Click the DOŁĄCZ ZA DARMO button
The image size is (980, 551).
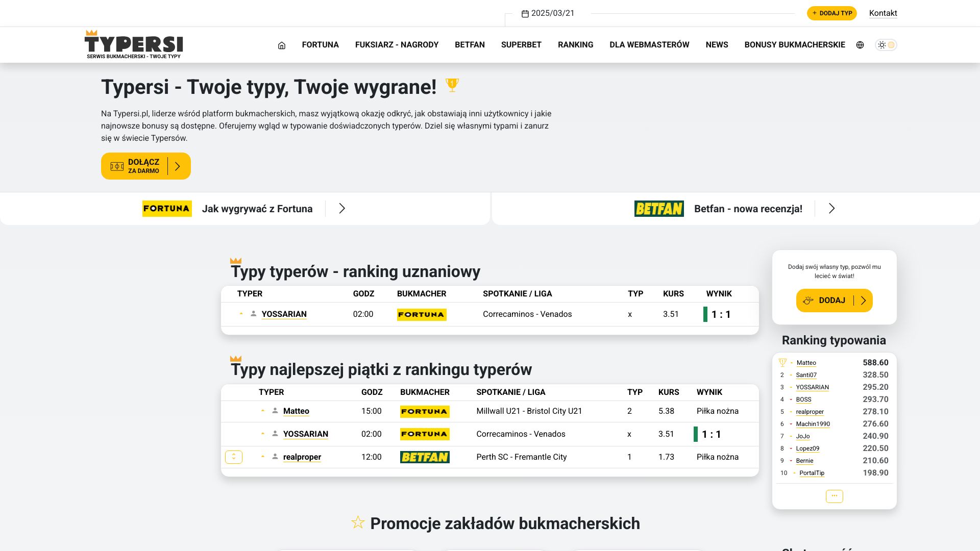point(146,166)
